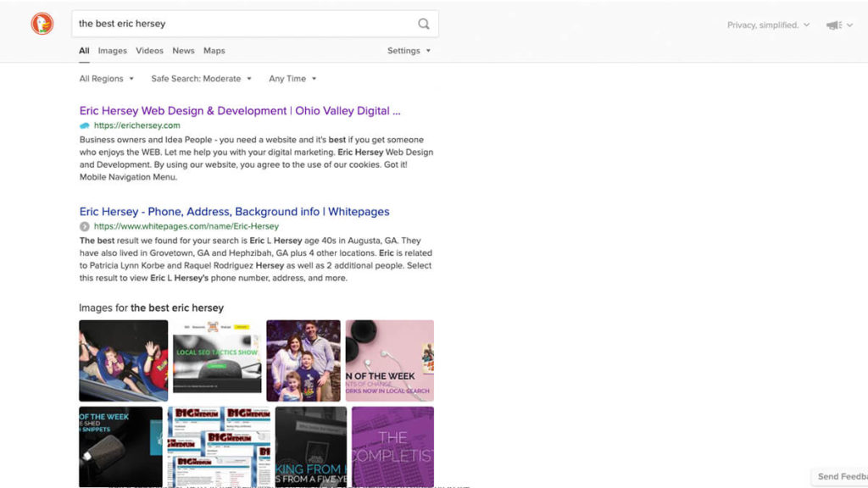
Task: Click the Whitepages result favicon icon
Action: coord(84,226)
